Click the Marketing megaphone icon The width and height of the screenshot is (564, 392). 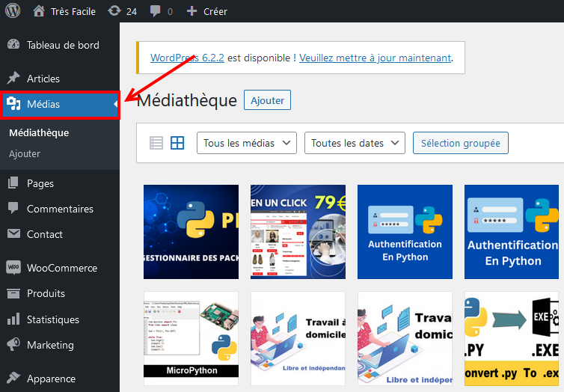13,344
